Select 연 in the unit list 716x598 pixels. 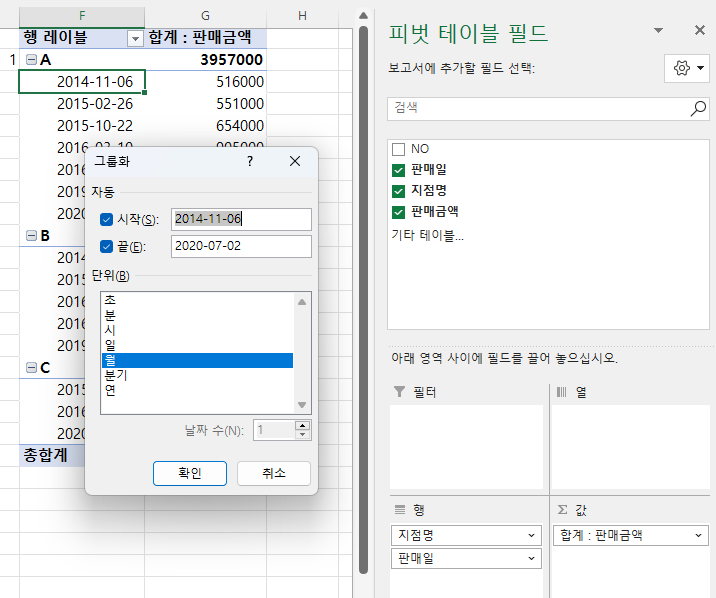click(x=197, y=390)
